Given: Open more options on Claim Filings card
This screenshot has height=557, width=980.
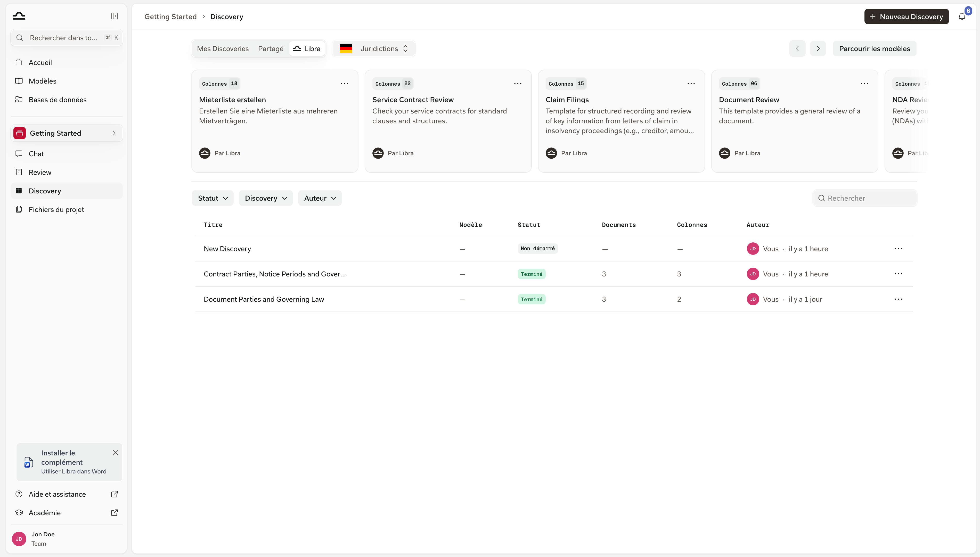Looking at the screenshot, I should click(691, 83).
